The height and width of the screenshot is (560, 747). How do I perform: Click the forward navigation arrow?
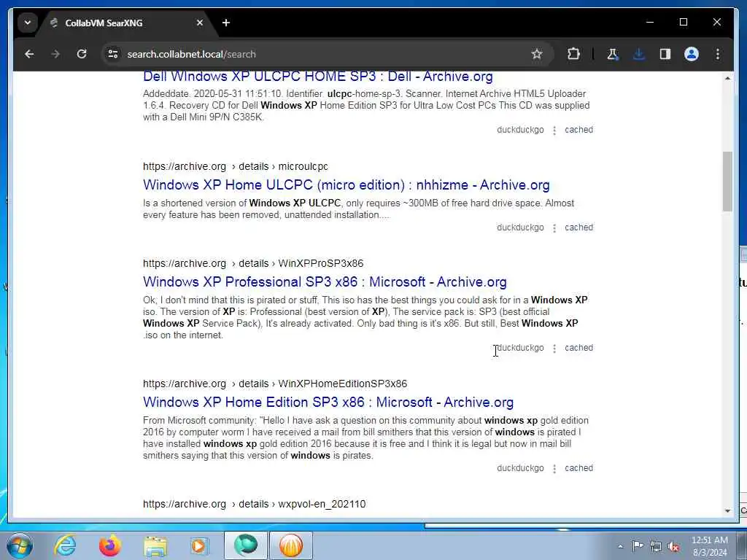pos(55,54)
